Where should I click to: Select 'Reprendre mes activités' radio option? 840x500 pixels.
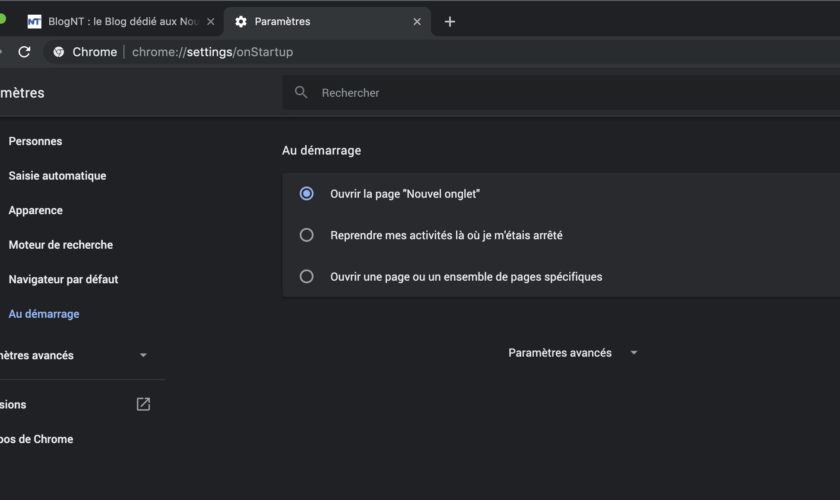coord(307,235)
